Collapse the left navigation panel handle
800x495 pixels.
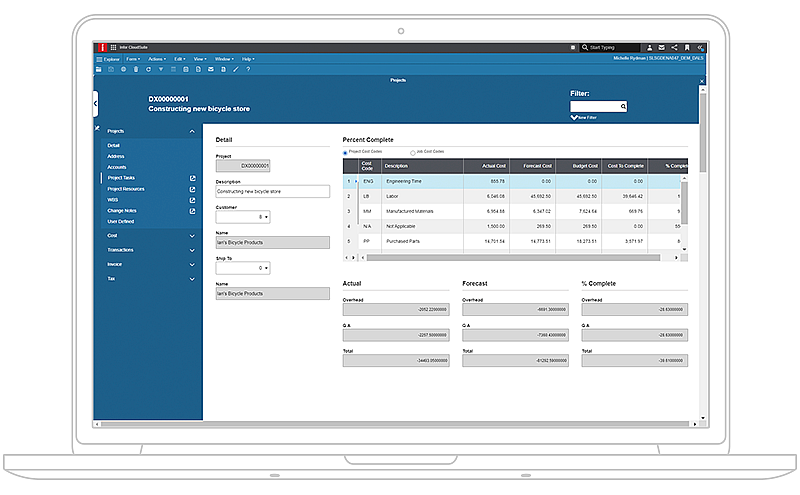[95, 102]
